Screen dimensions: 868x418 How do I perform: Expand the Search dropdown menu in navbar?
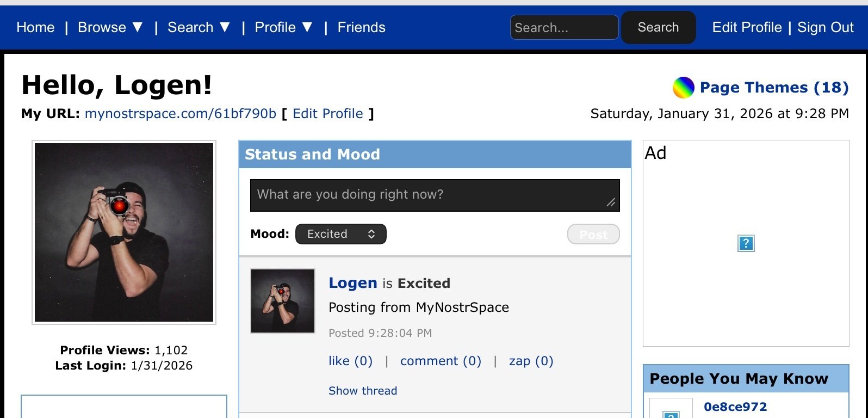[x=199, y=27]
